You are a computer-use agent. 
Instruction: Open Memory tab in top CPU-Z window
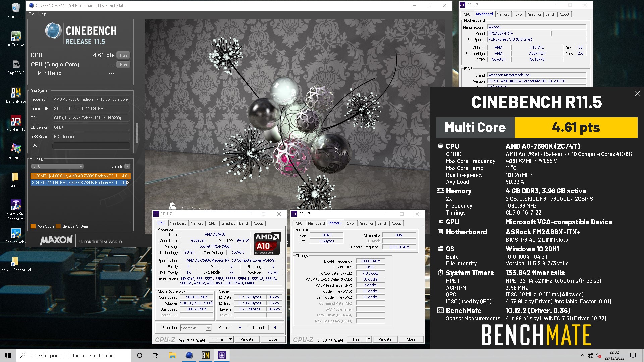click(503, 14)
